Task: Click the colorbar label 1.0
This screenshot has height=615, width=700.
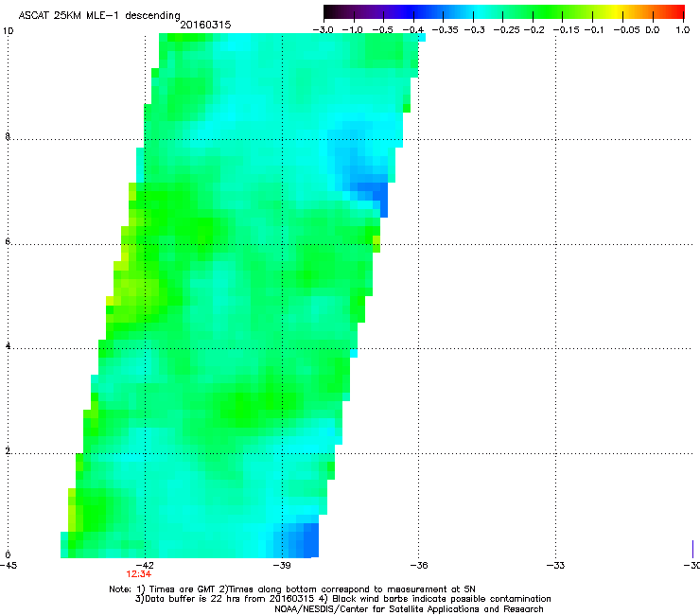Action: [683, 30]
